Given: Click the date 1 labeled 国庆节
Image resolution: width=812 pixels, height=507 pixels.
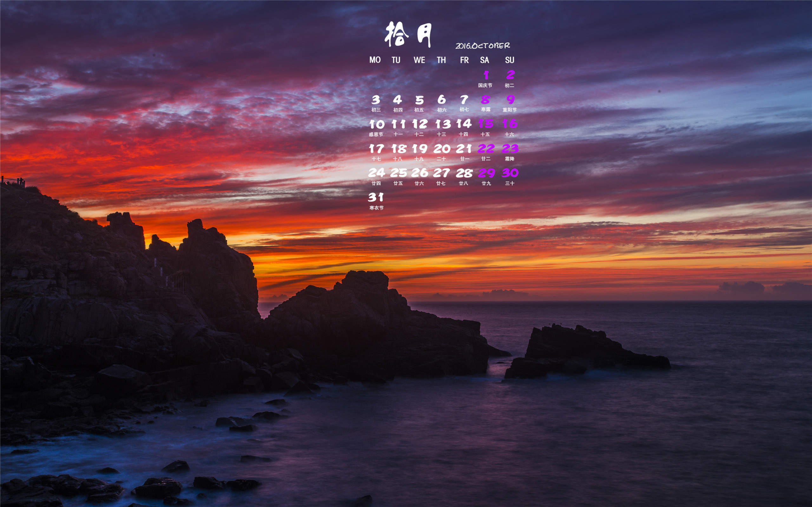Looking at the screenshot, I should pyautogui.click(x=485, y=79).
